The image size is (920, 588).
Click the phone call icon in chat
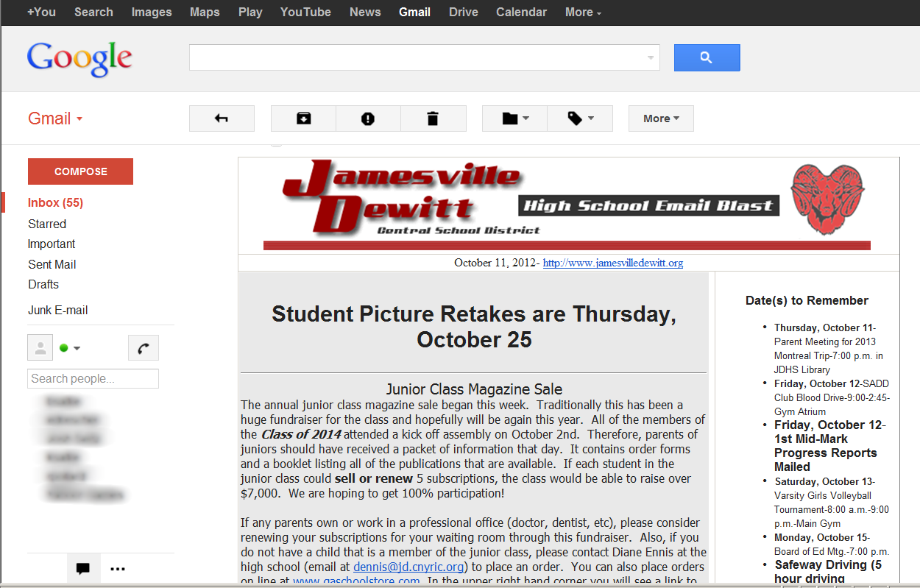144,348
